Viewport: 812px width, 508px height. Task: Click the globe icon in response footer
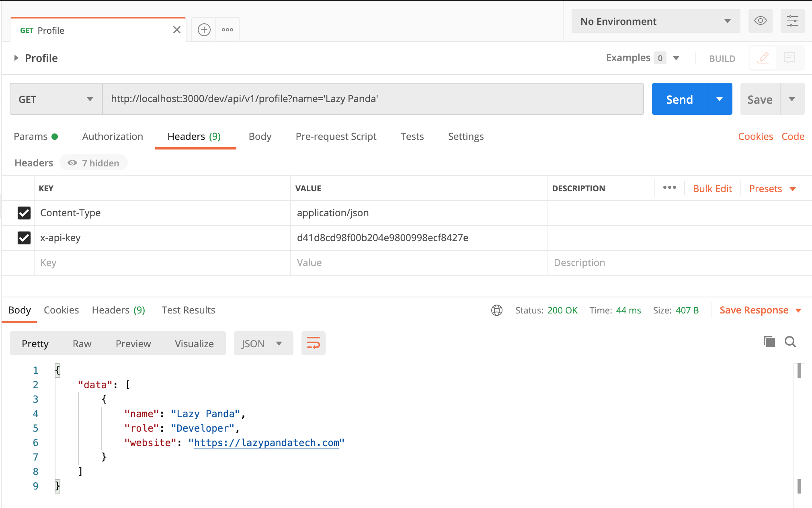pyautogui.click(x=496, y=310)
